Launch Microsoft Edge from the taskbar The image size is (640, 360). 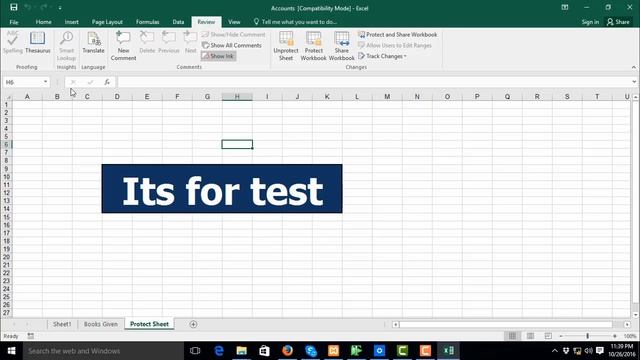coord(219,351)
